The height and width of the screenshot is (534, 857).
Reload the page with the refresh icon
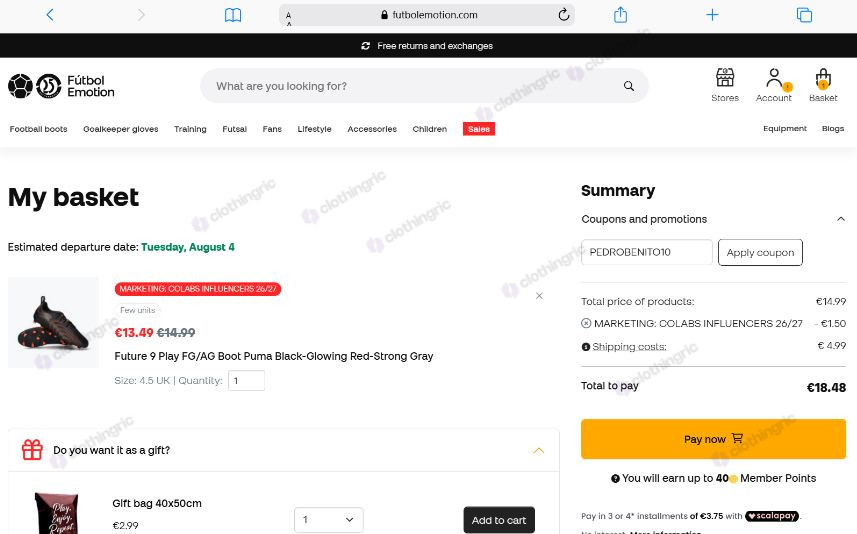click(563, 15)
